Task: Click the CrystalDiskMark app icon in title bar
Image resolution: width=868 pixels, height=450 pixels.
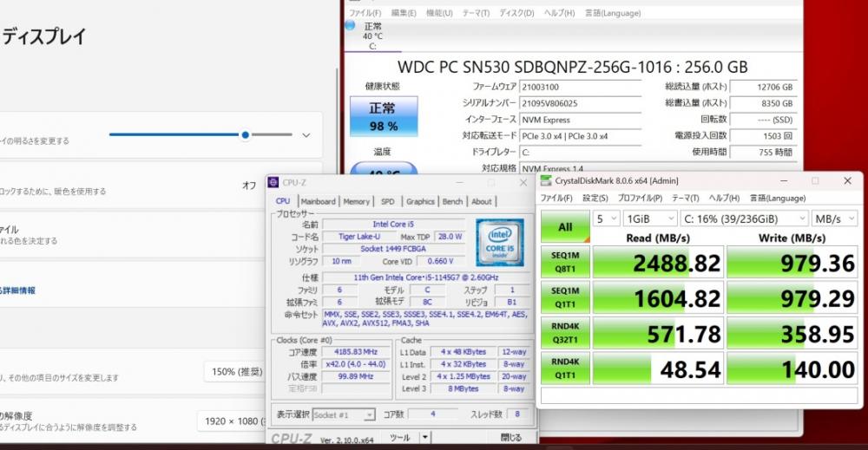Action: click(x=546, y=180)
